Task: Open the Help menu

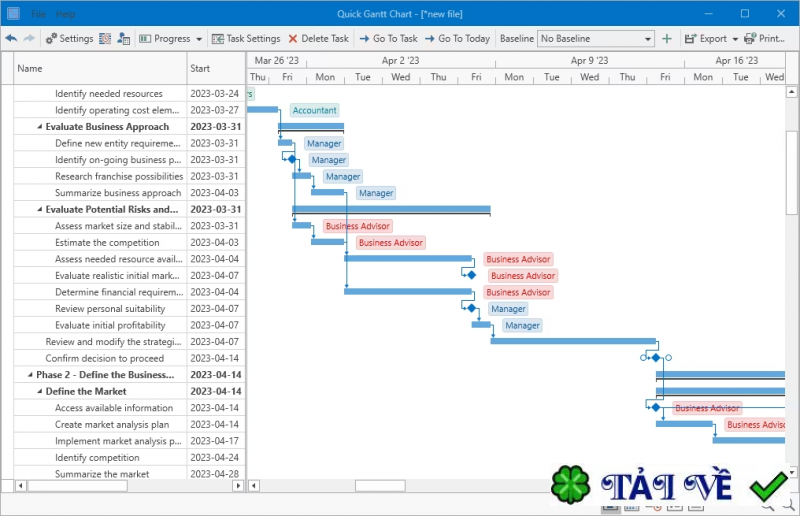Action: coord(65,14)
